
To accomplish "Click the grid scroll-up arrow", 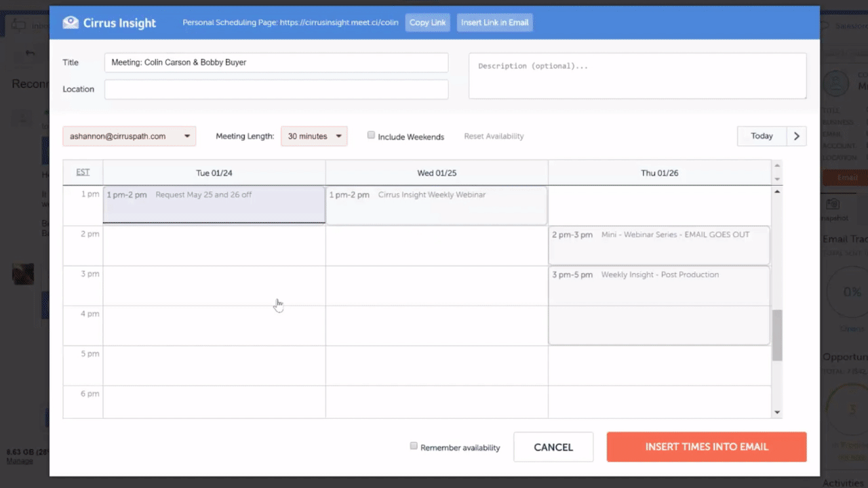I will coord(777,192).
